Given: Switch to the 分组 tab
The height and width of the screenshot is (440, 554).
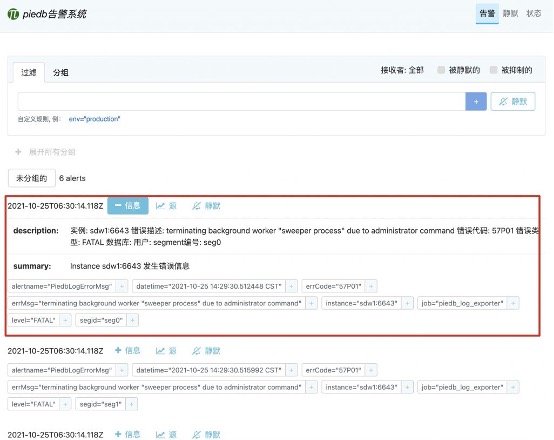Looking at the screenshot, I should pos(60,72).
